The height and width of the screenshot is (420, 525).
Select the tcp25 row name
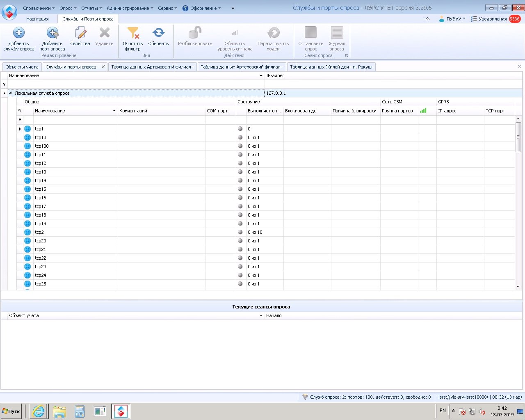41,284
